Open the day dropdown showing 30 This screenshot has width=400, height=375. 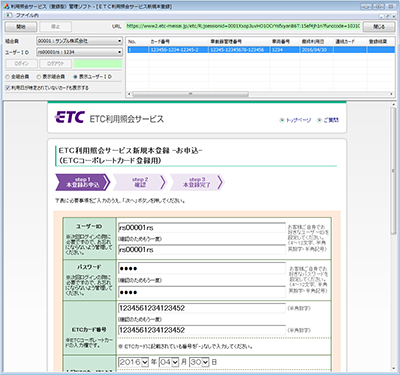pos(199,362)
